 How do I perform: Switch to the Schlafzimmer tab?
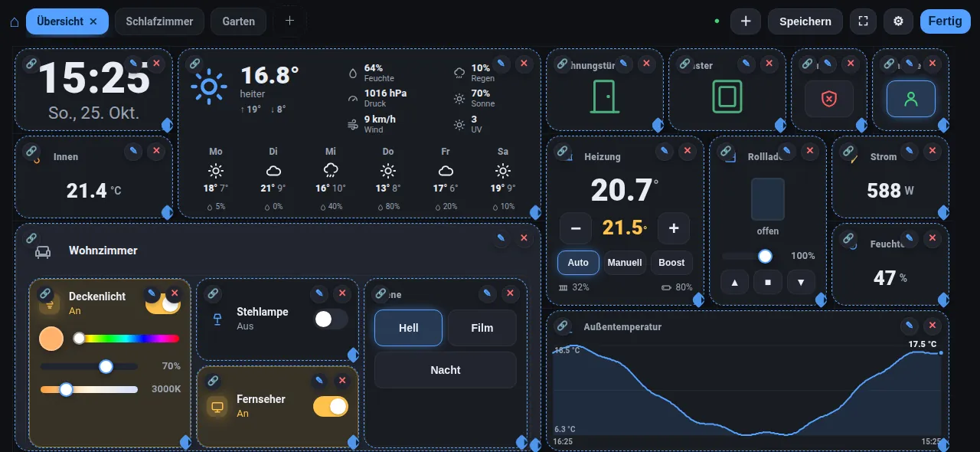pos(159,21)
